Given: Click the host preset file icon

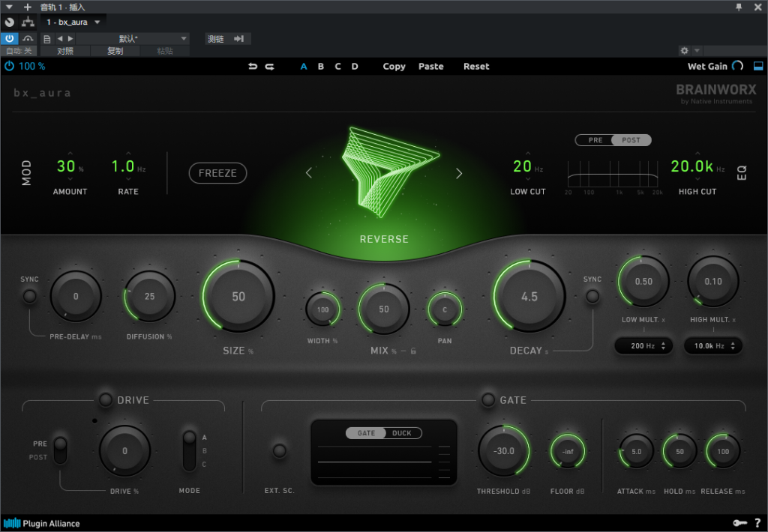Looking at the screenshot, I should [x=47, y=39].
